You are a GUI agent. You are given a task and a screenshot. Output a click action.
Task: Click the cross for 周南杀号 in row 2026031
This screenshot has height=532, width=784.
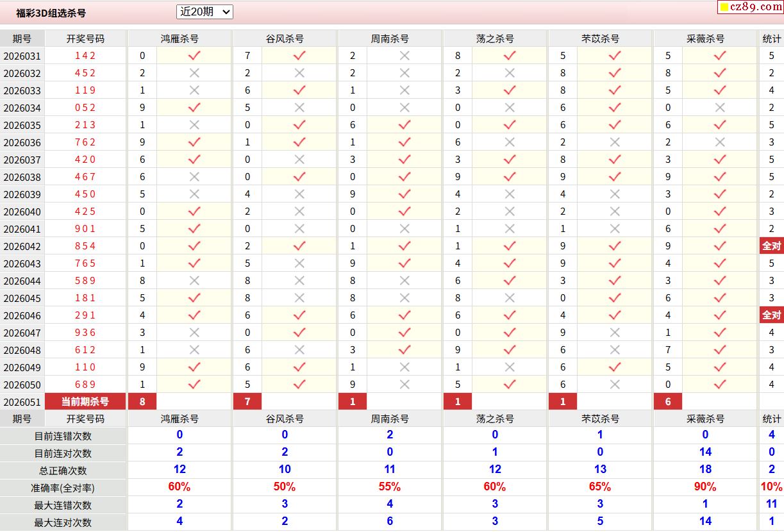pos(405,56)
